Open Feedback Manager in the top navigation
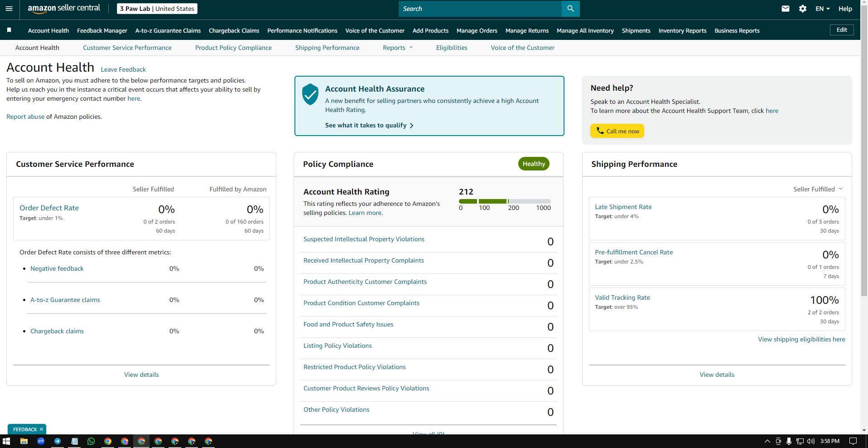The image size is (868, 448). [x=102, y=30]
